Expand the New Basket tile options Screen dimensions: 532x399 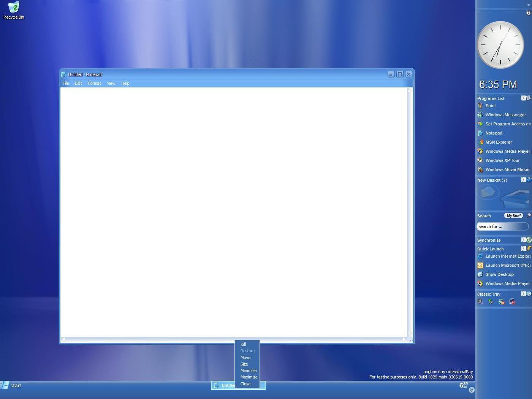[523, 180]
